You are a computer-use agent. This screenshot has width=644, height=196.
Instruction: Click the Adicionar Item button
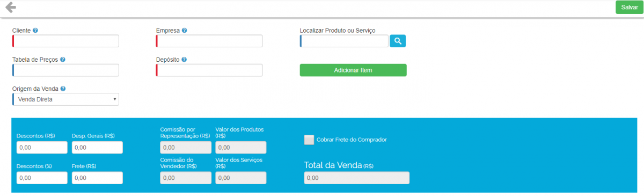point(353,70)
